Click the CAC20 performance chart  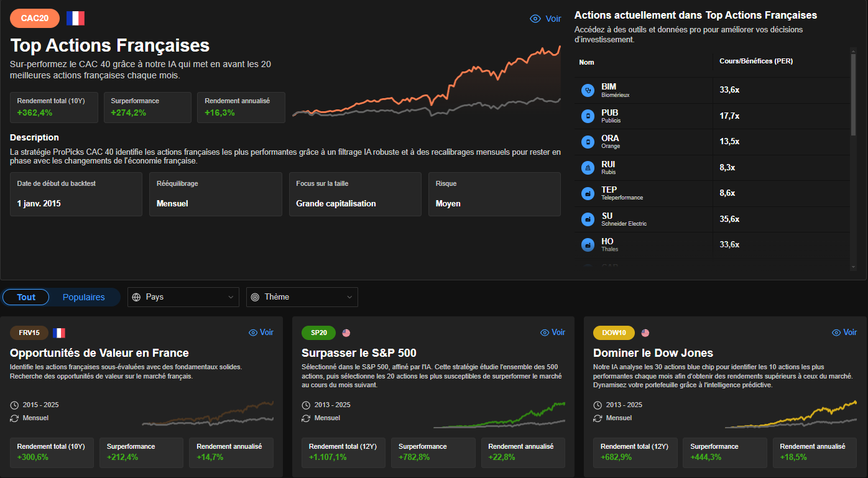tap(427, 82)
